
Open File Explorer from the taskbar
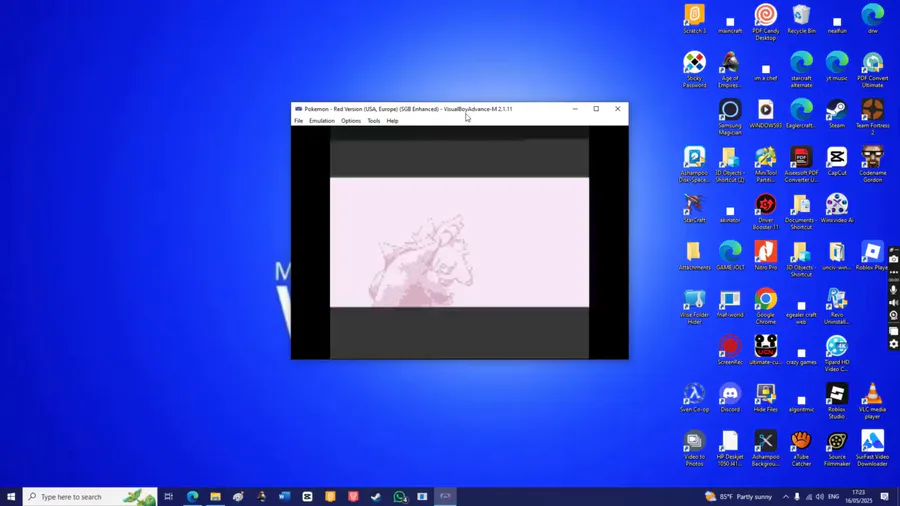click(x=215, y=497)
